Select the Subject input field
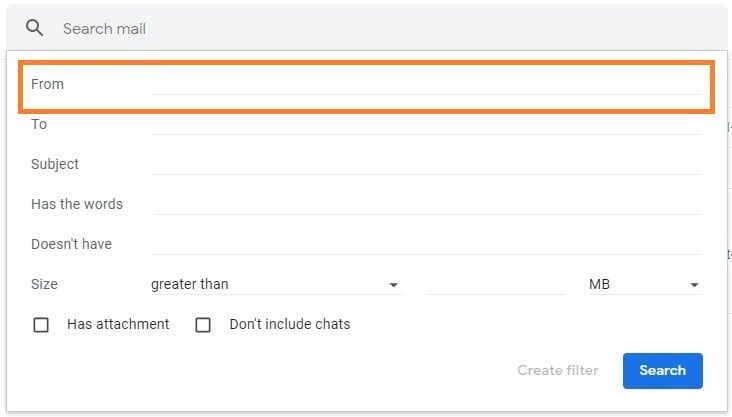Viewport: 732px width, 417px height. click(x=426, y=164)
